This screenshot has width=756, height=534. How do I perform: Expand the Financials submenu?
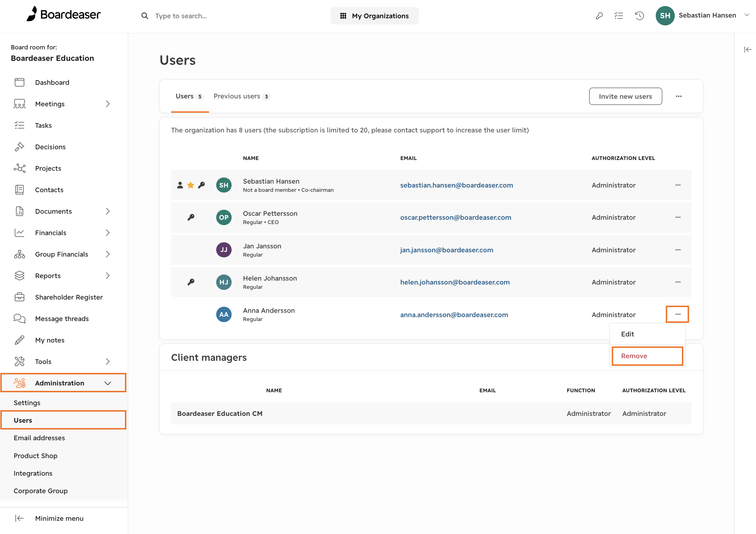pyautogui.click(x=108, y=233)
